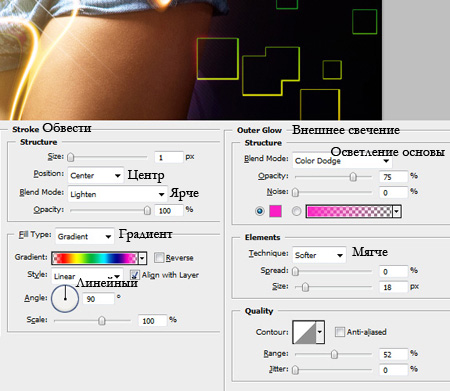Click the Scale value field showing 100
Viewport: 450px width, 391px height.
(x=152, y=321)
